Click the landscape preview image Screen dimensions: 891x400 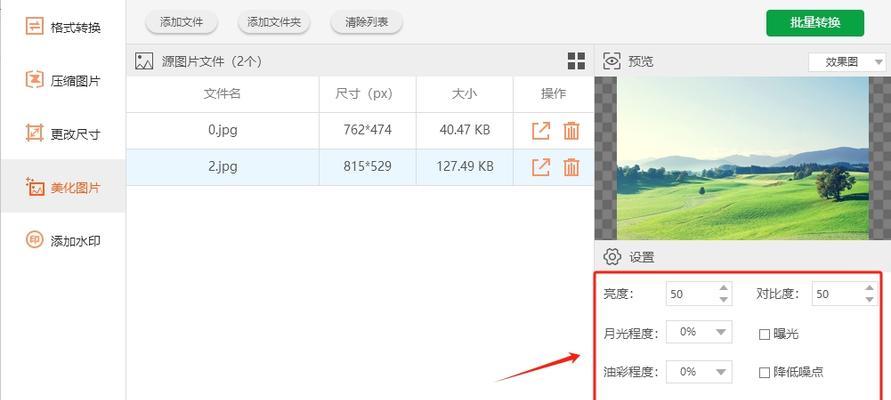point(743,158)
